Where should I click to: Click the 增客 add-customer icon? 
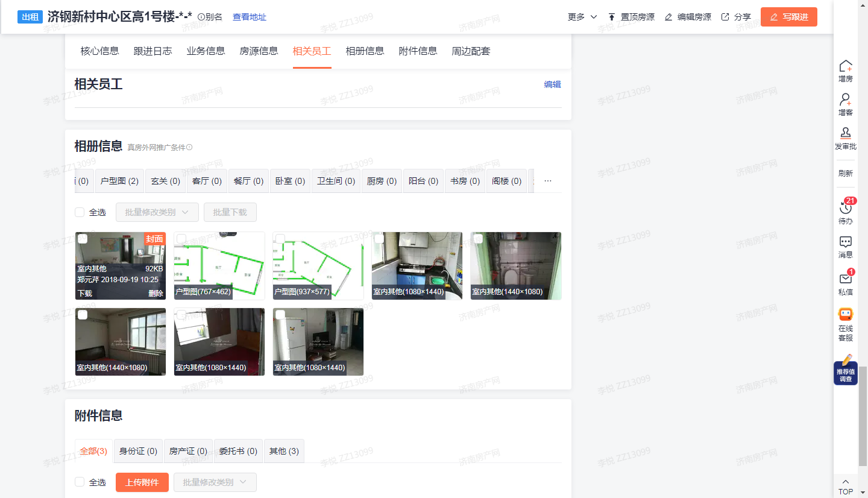(x=846, y=100)
